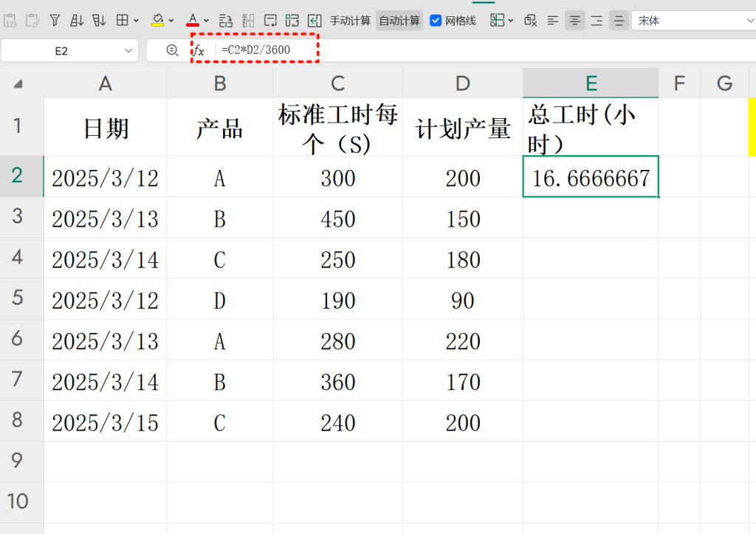Click the insert row icon after font color

[x=225, y=21]
